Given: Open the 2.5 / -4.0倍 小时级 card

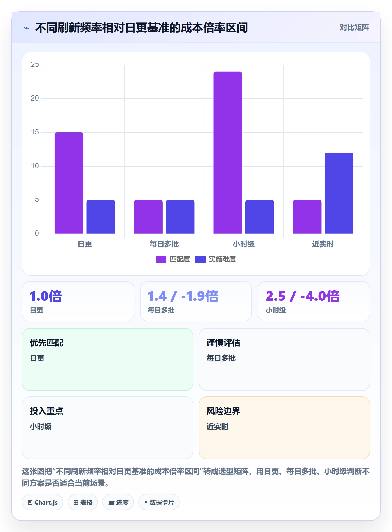Looking at the screenshot, I should point(314,301).
